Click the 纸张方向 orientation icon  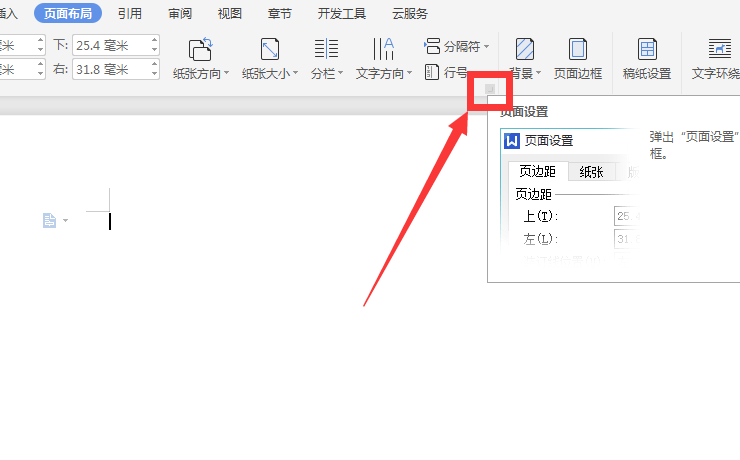201,49
